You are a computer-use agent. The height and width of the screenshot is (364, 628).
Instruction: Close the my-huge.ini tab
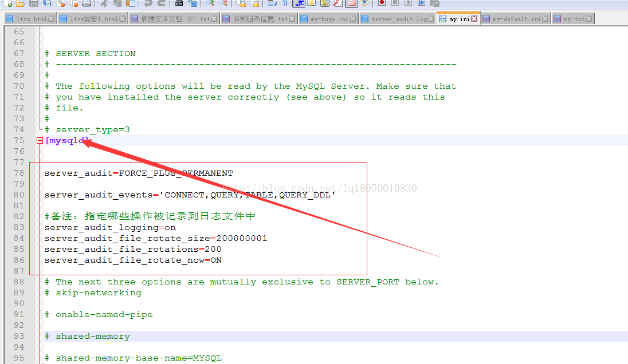click(x=353, y=19)
